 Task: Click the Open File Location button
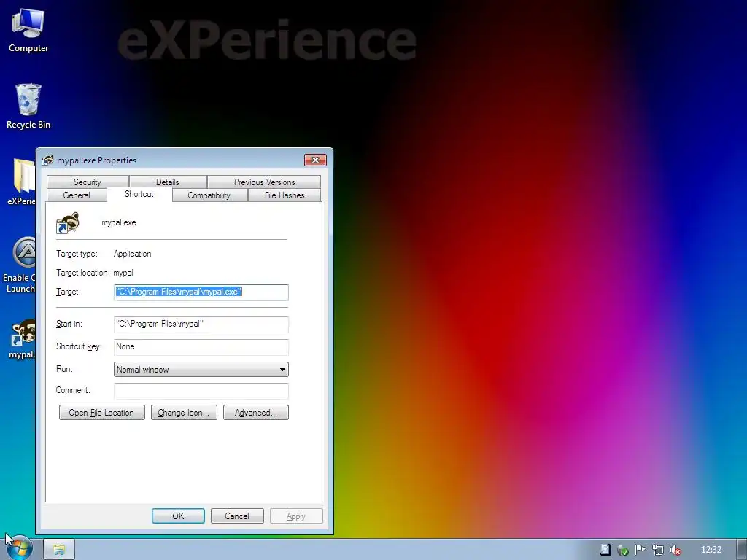click(x=101, y=413)
